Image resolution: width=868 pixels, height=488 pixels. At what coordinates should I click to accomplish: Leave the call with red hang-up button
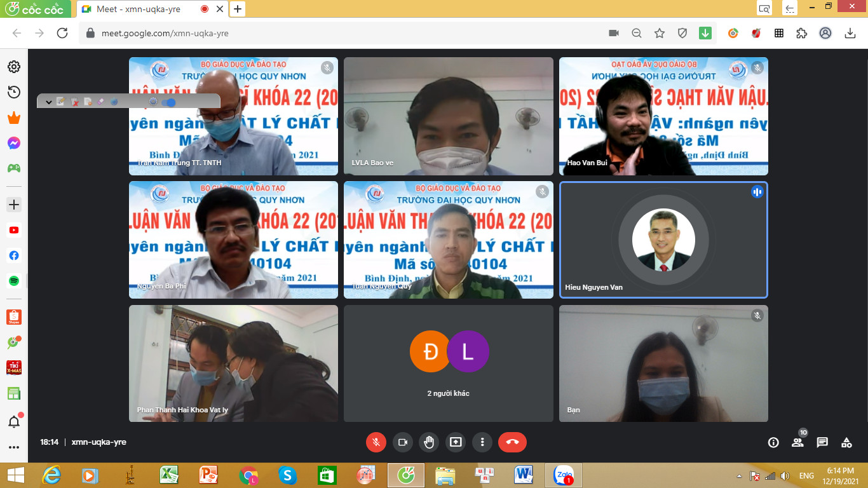click(x=512, y=442)
